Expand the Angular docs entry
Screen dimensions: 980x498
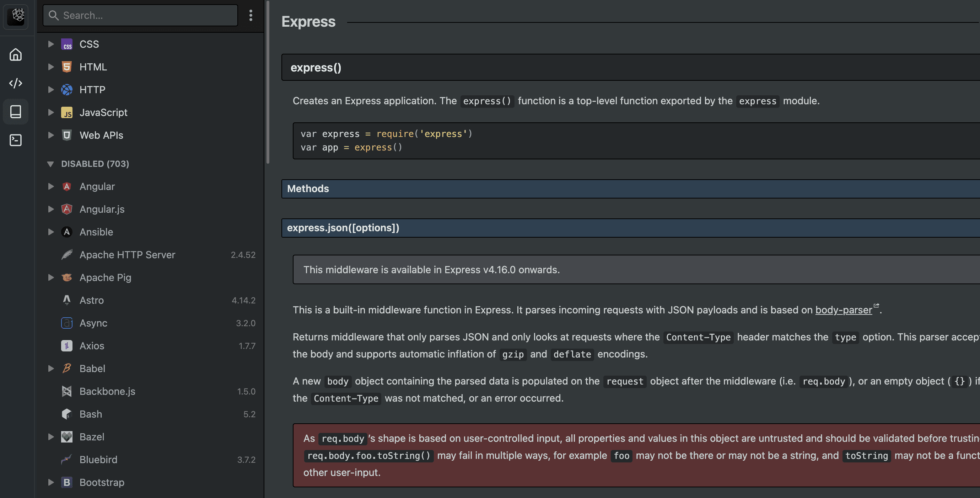[x=50, y=186]
